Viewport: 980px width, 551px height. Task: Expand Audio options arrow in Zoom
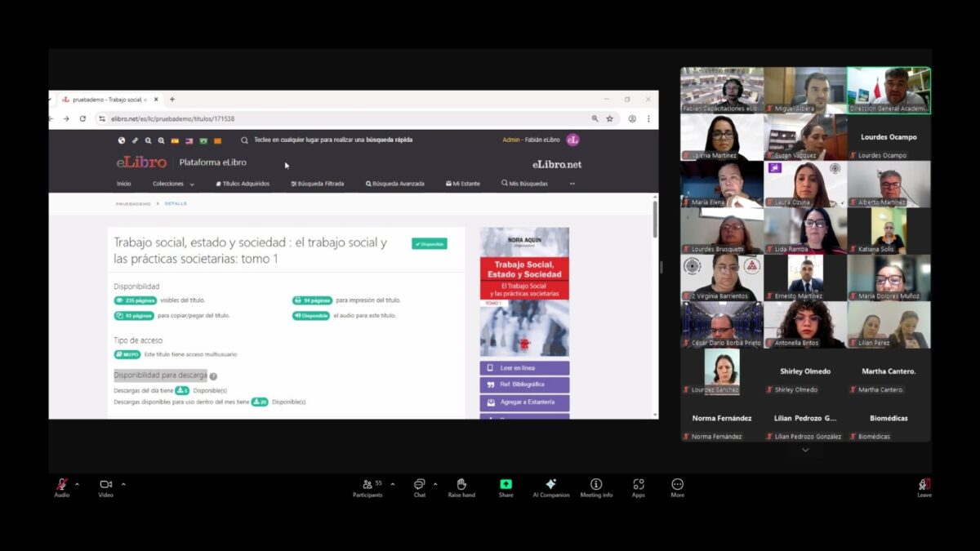tap(77, 484)
